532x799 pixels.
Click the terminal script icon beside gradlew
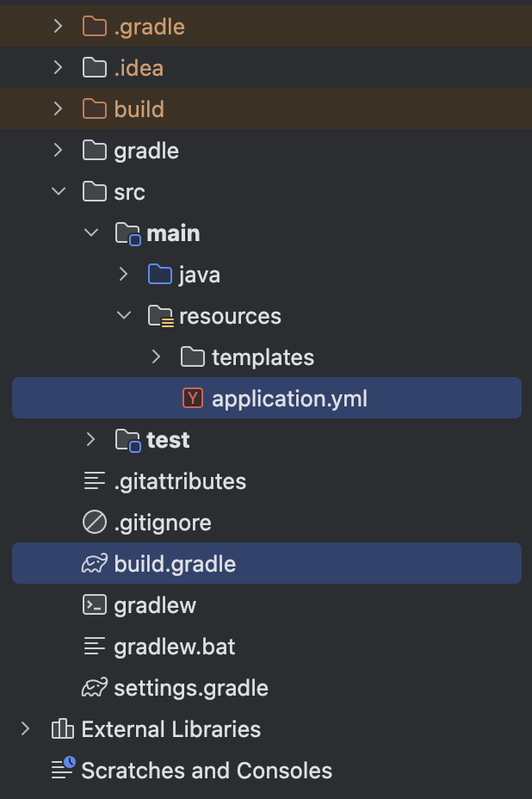tap(94, 605)
